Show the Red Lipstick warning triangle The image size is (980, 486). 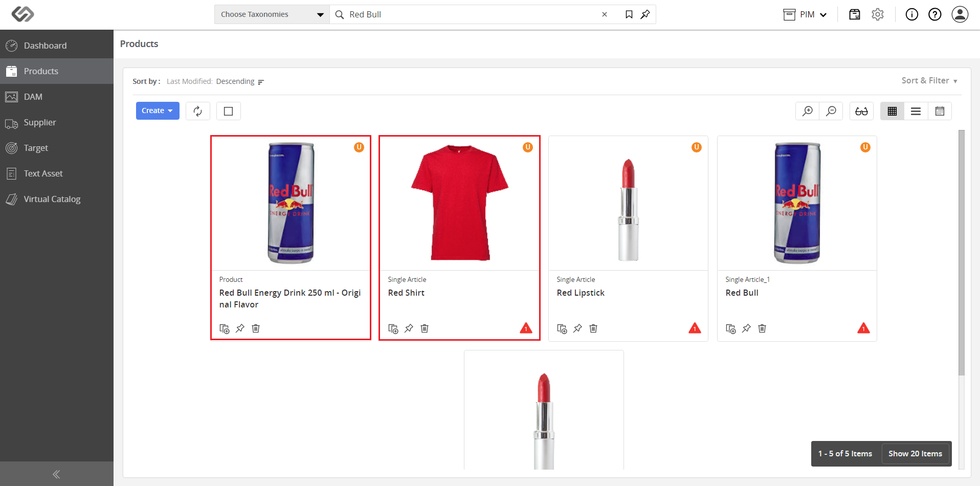tap(695, 328)
